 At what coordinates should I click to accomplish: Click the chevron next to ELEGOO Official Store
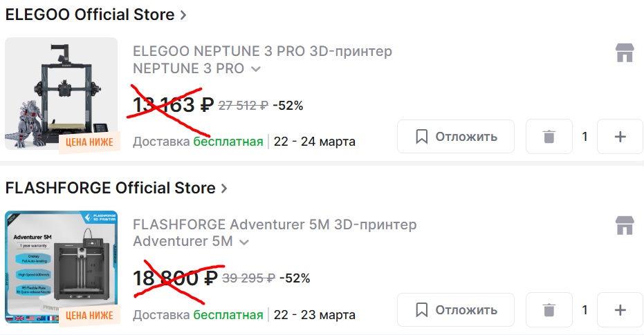pyautogui.click(x=183, y=15)
